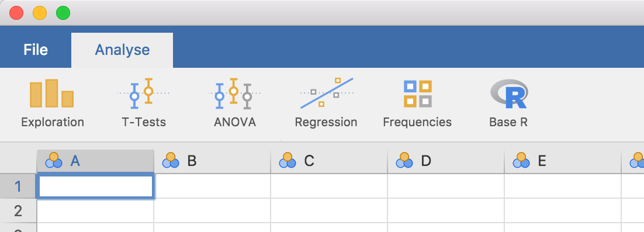Image resolution: width=644 pixels, height=232 pixels.
Task: Click the nominal variable icon of column C
Action: (288, 161)
